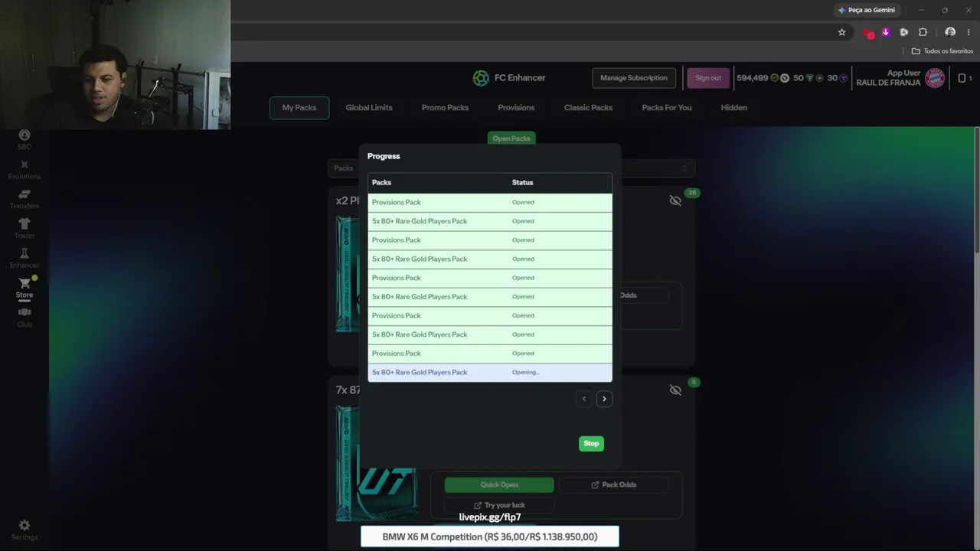Go to Transfers in the sidebar

pyautogui.click(x=24, y=199)
